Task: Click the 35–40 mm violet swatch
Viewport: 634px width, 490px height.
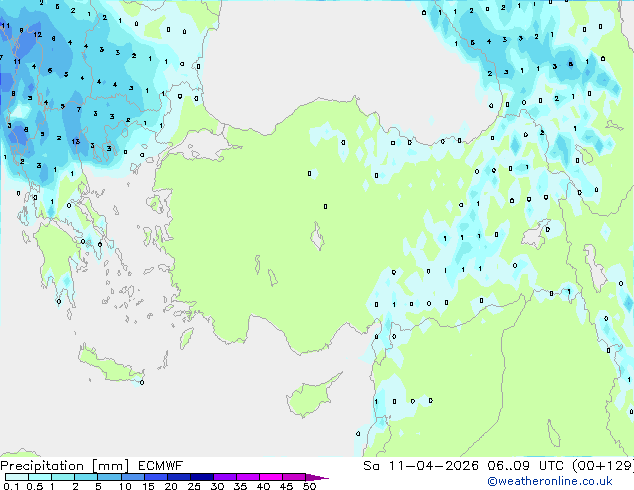Action: coord(248,477)
